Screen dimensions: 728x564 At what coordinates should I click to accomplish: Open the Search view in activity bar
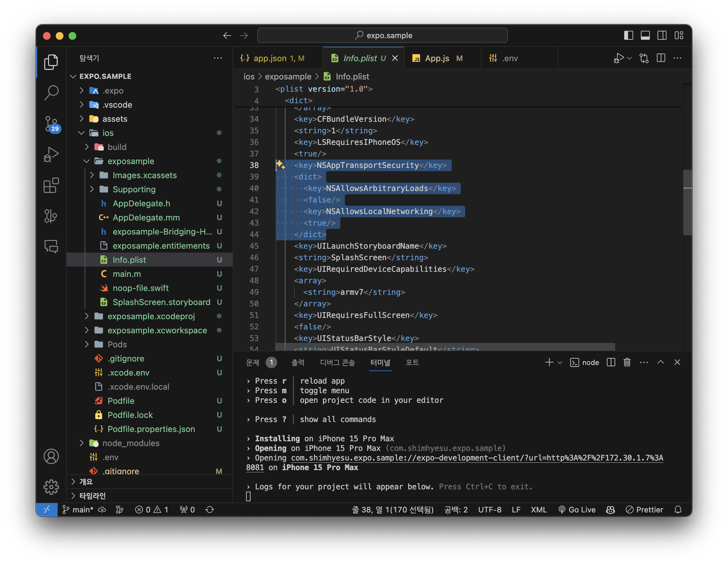[51, 92]
